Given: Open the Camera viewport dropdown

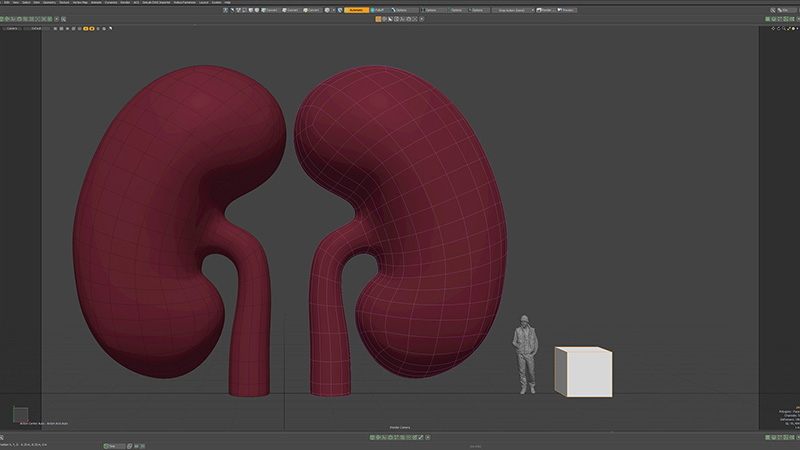Looking at the screenshot, I should [x=12, y=28].
